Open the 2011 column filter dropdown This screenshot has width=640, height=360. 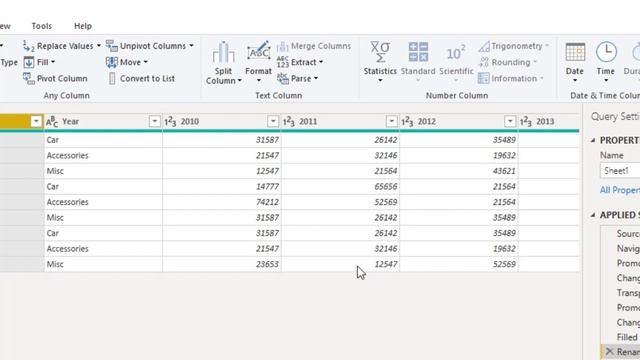[x=391, y=121]
